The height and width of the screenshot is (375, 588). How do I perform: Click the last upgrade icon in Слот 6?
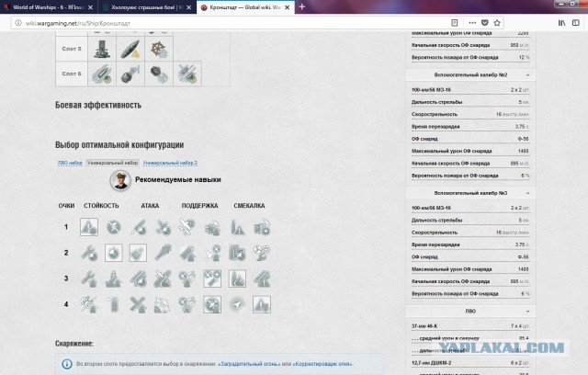point(187,74)
